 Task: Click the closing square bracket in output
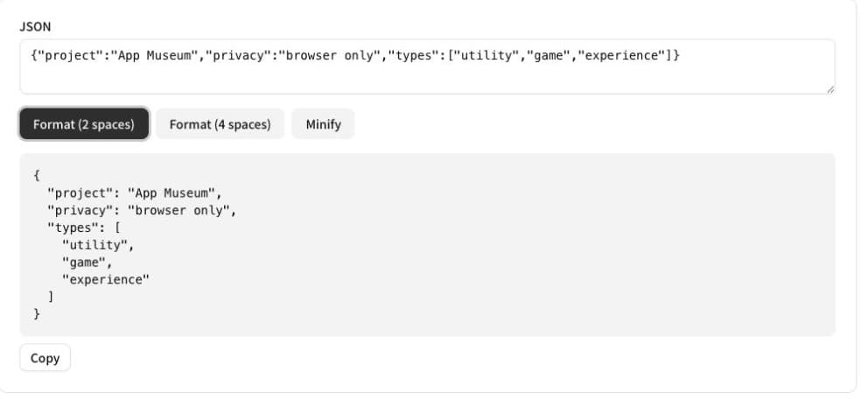tap(51, 297)
